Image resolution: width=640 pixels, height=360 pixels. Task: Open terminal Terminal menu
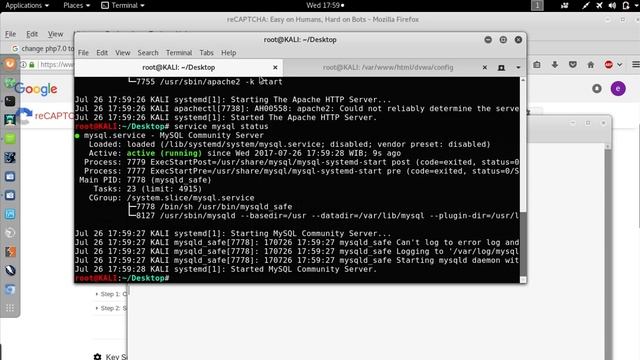(x=179, y=53)
